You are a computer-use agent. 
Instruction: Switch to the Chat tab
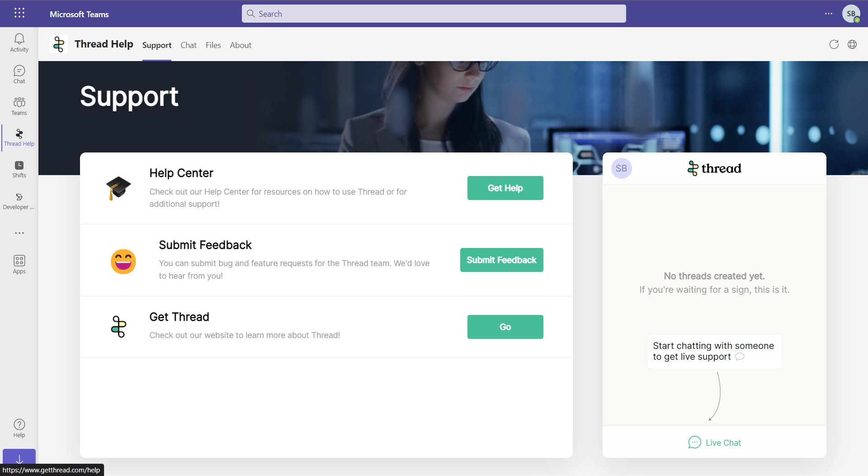(189, 45)
